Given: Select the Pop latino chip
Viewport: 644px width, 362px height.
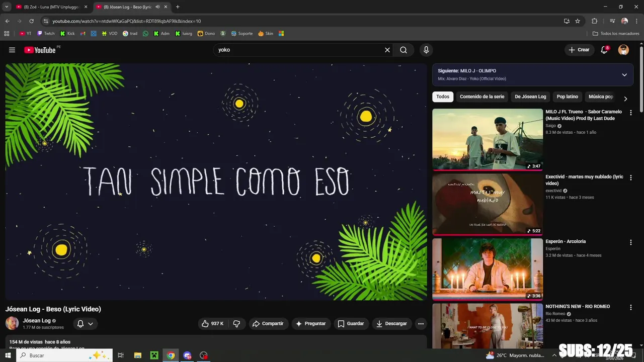Looking at the screenshot, I should [x=568, y=97].
